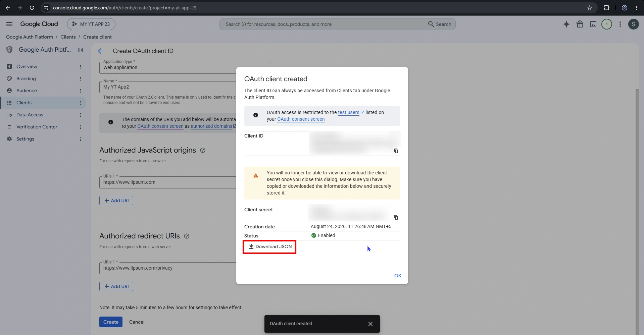Add URI under redirect URIs

tap(116, 286)
